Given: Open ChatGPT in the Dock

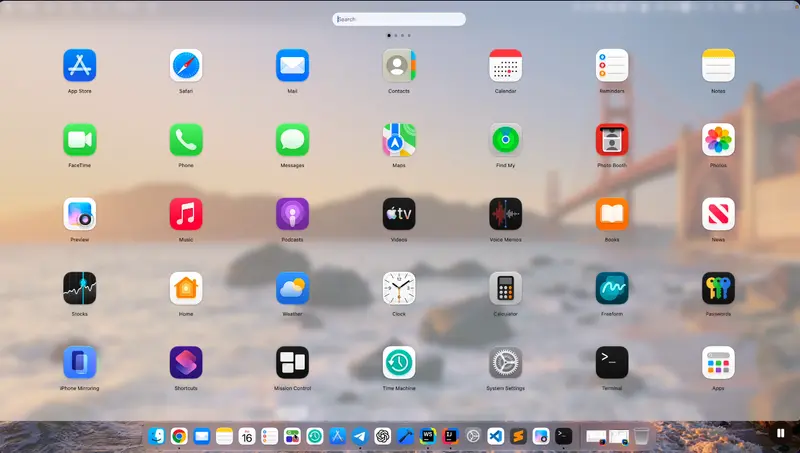Looking at the screenshot, I should pos(383,436).
